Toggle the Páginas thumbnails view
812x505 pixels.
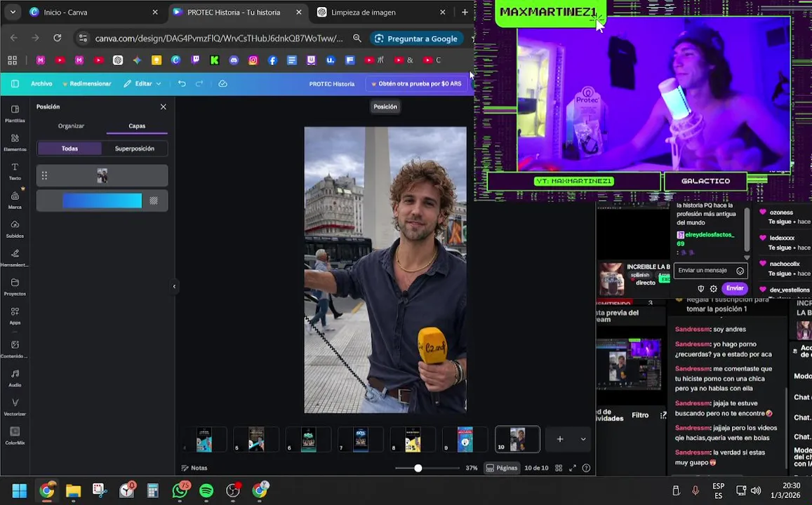tap(501, 468)
